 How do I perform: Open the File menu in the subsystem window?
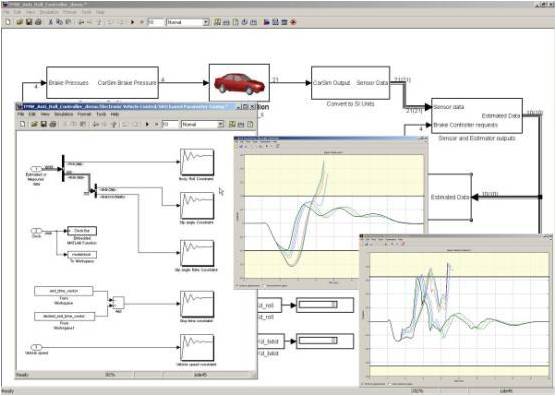click(21, 115)
